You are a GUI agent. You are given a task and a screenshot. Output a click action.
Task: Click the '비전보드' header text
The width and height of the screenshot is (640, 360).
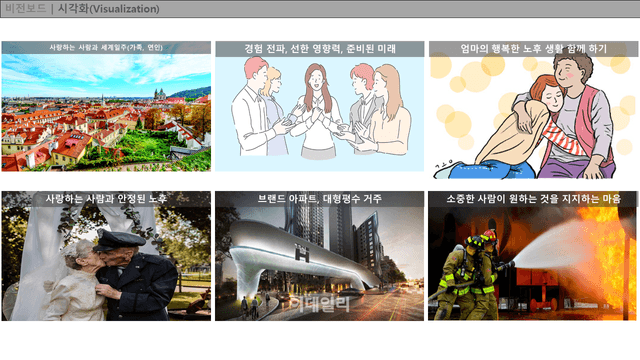pyautogui.click(x=26, y=9)
